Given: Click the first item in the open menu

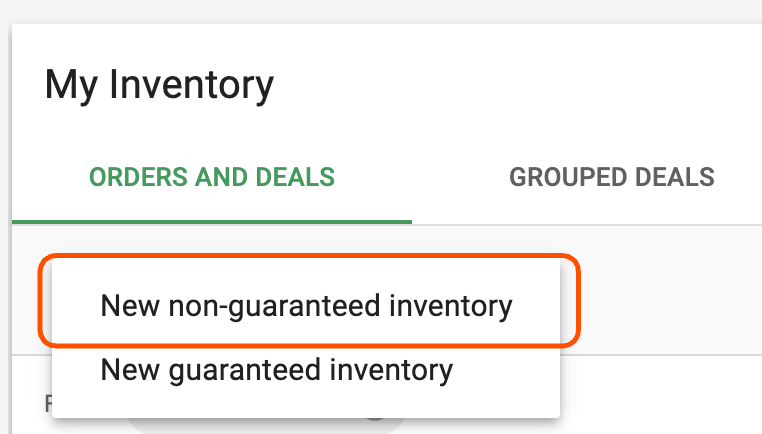Looking at the screenshot, I should point(306,305).
